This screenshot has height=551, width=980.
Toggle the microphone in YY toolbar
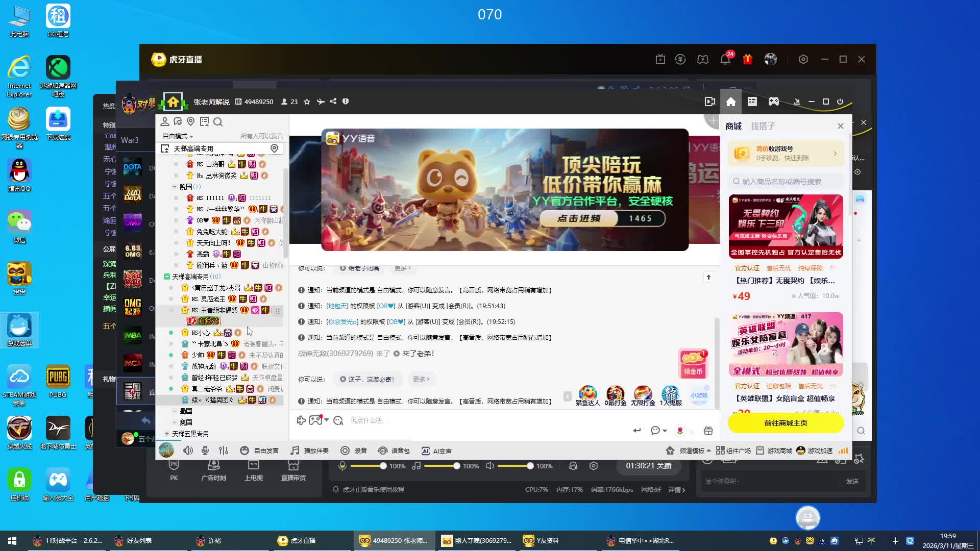(x=205, y=450)
